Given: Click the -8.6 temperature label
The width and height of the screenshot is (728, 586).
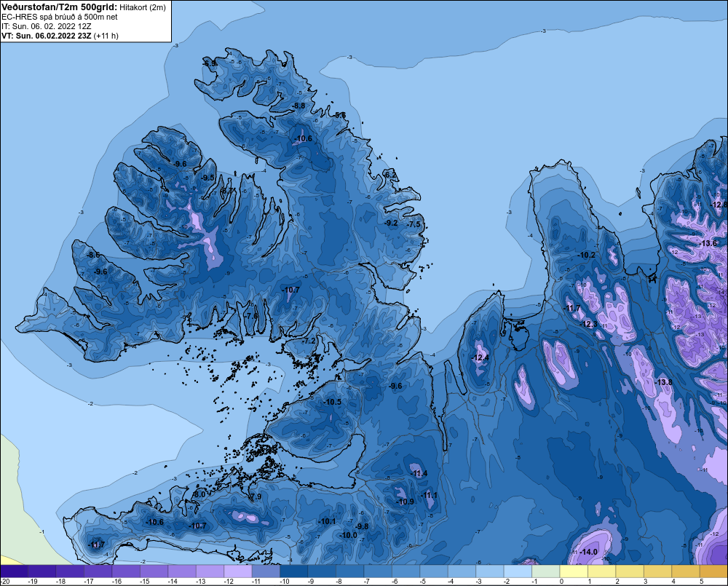Looking at the screenshot, I should click(93, 255).
